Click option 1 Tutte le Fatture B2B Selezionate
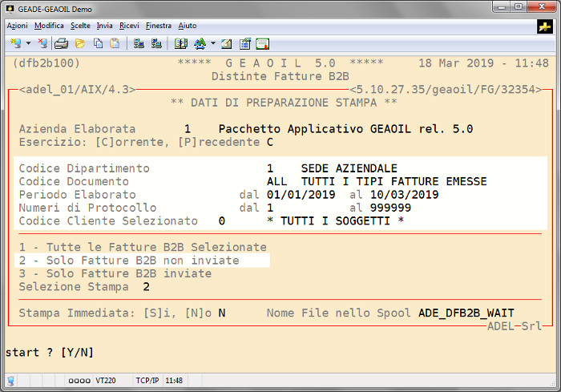The height and width of the screenshot is (392, 561). [142, 248]
